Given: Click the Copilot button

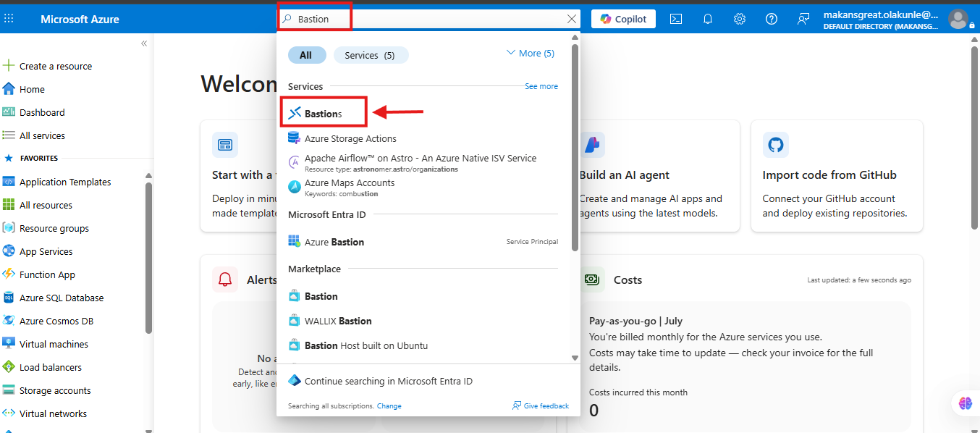Looking at the screenshot, I should tap(623, 19).
